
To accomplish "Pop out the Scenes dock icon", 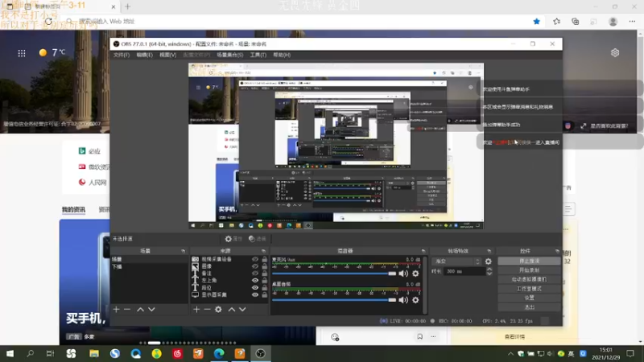I will [184, 251].
